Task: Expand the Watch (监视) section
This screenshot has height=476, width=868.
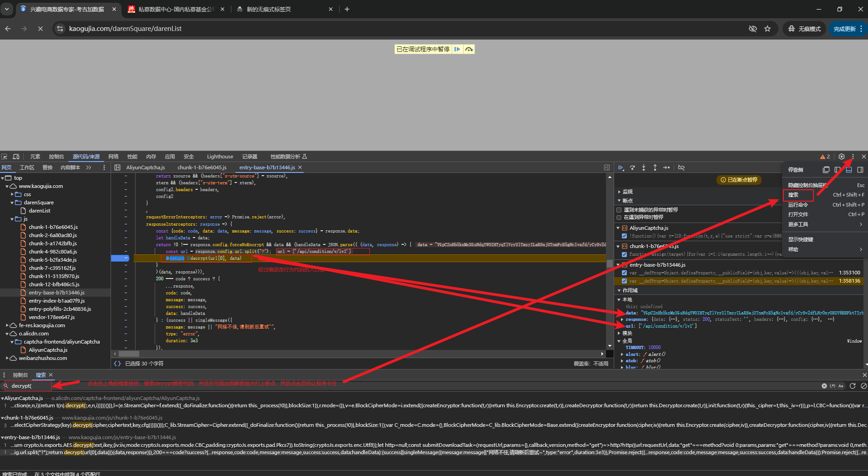Action: [x=619, y=192]
